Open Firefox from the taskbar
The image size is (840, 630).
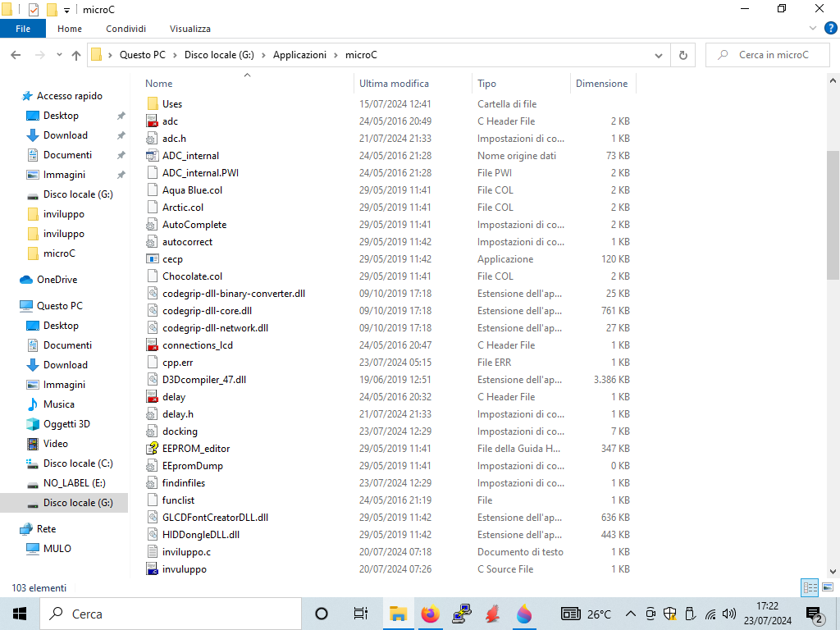coord(430,614)
